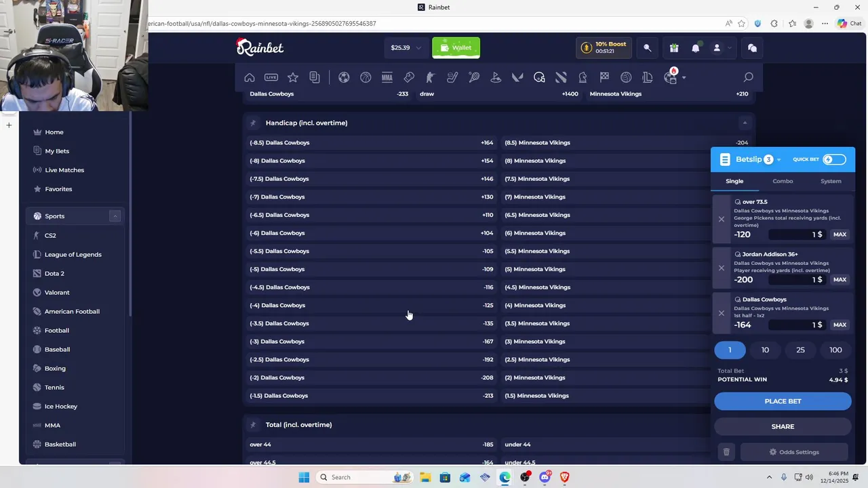The width and height of the screenshot is (868, 488).
Task: Open the star favorites icon in sports bar
Action: pyautogui.click(x=293, y=77)
